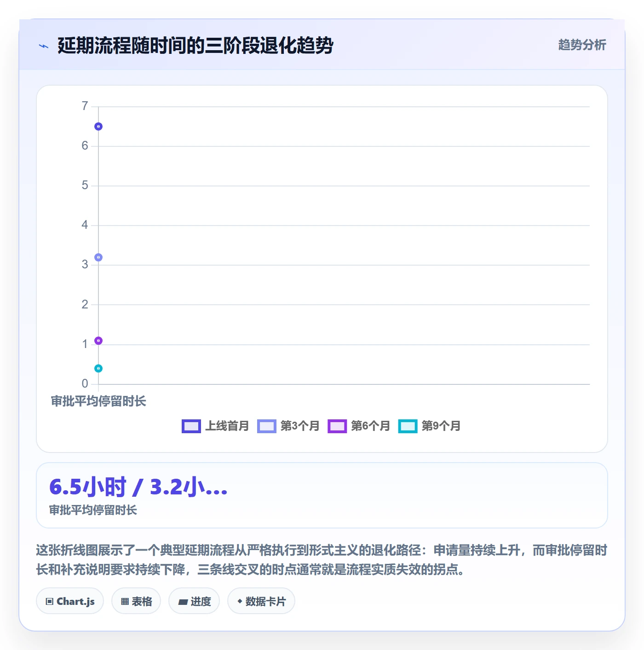Toggle the 上线首月 legend item

(x=215, y=426)
